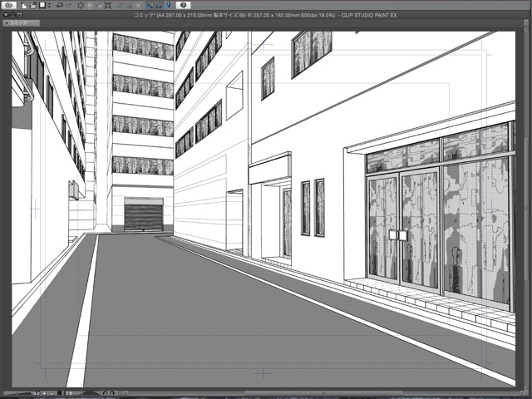Click the canvas rotation slider
Viewport: 532px width, 399px height.
click(91, 392)
